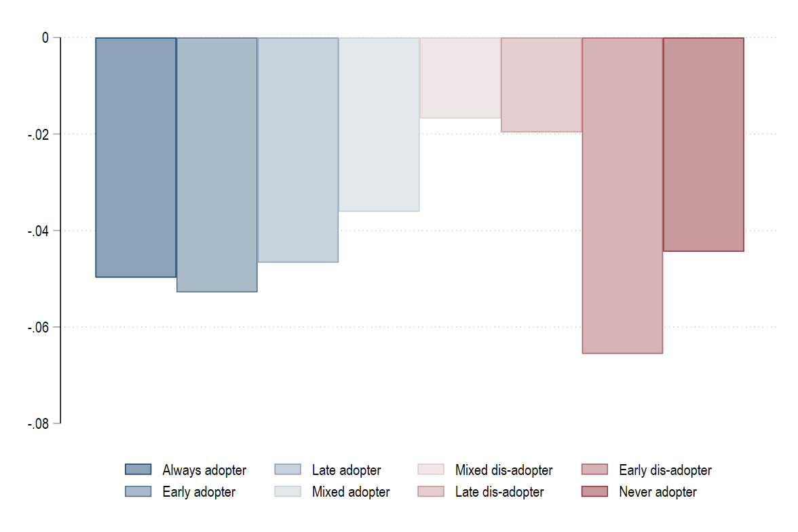The height and width of the screenshot is (532, 798).
Task: Click the Early dis-adopter legend swatch
Action: [594, 470]
